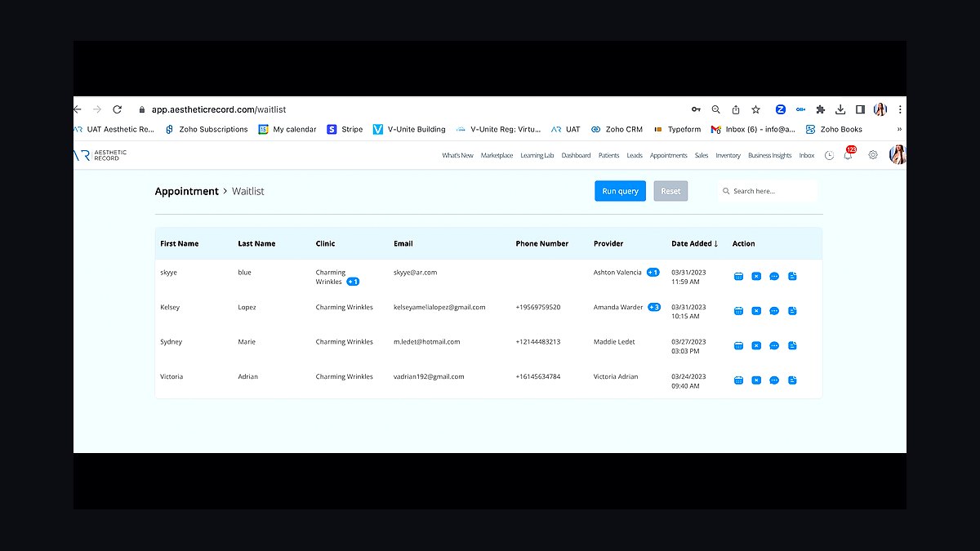Expand the +1 clinic badge for skyye
This screenshot has height=551, width=980.
pos(353,282)
